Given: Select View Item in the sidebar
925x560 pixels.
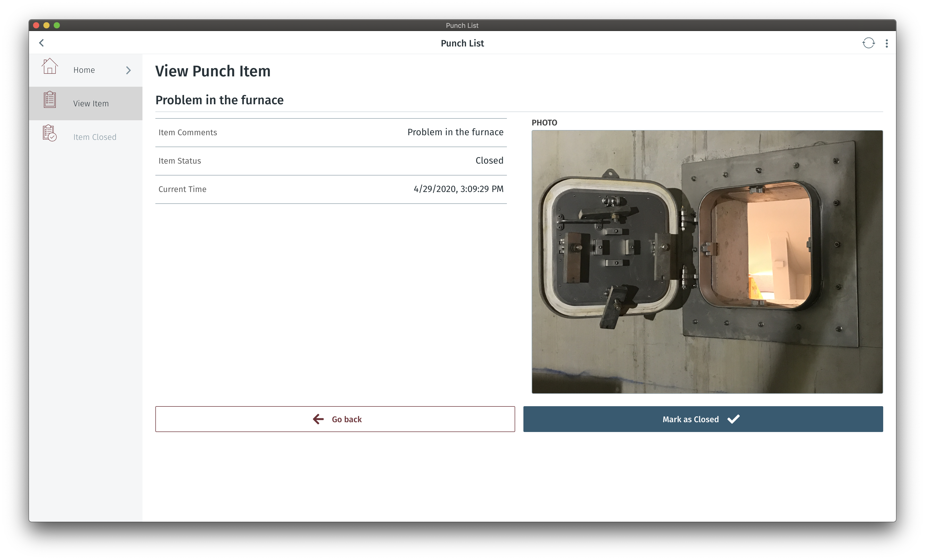Looking at the screenshot, I should [x=86, y=103].
